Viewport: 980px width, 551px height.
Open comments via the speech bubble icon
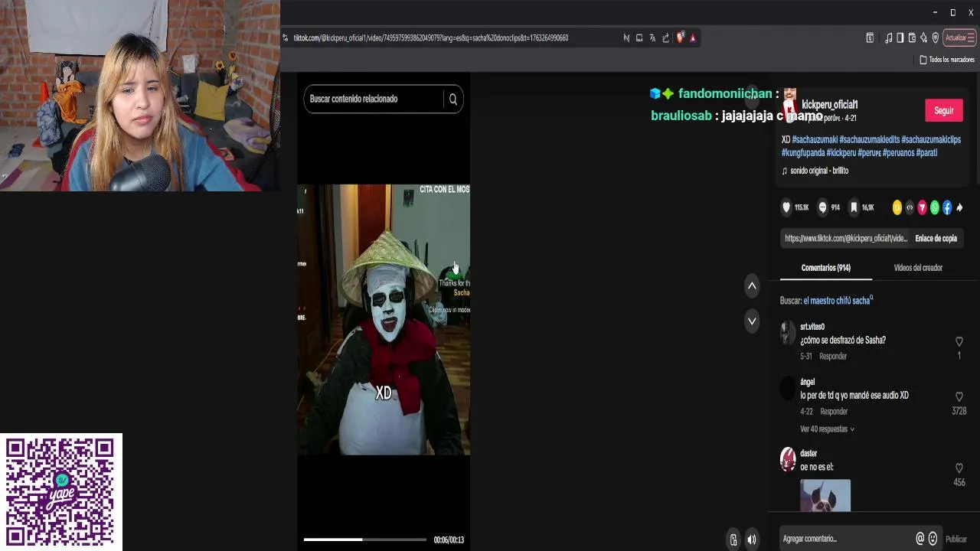(823, 207)
